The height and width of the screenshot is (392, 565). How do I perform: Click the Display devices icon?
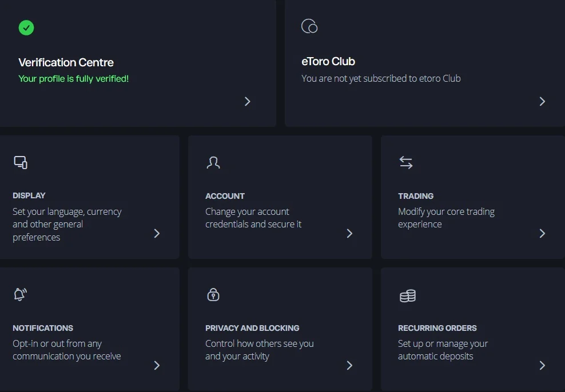tap(21, 162)
